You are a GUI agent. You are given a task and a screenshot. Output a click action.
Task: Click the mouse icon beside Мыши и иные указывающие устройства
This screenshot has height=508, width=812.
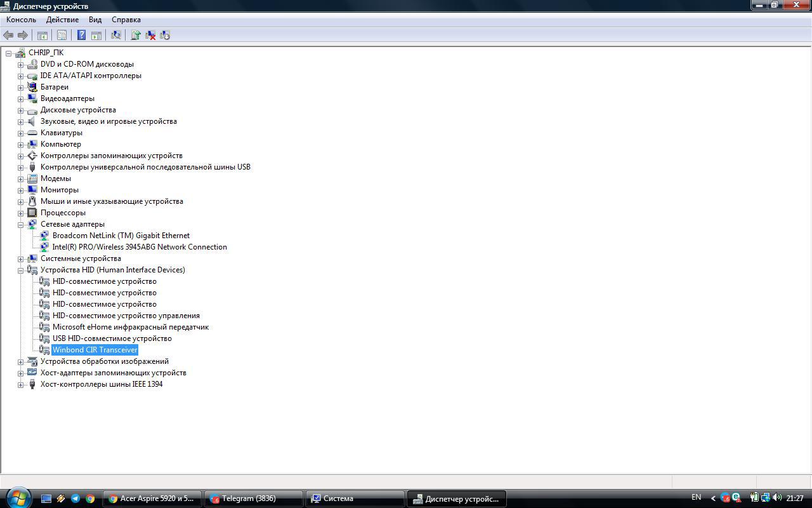click(x=32, y=201)
